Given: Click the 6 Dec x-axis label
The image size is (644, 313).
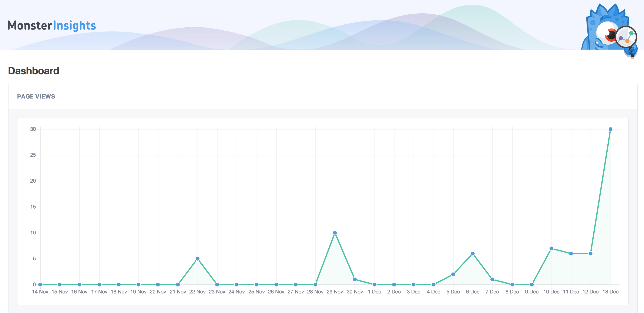Looking at the screenshot, I should [x=473, y=292].
